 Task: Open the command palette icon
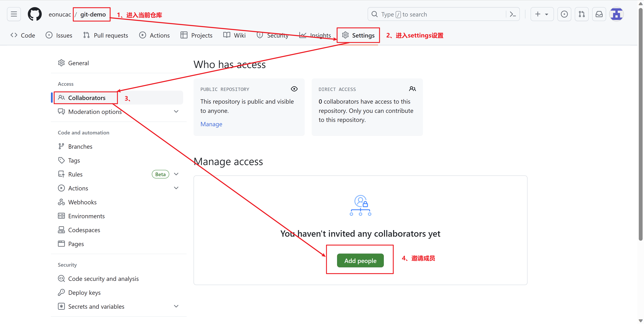[513, 14]
